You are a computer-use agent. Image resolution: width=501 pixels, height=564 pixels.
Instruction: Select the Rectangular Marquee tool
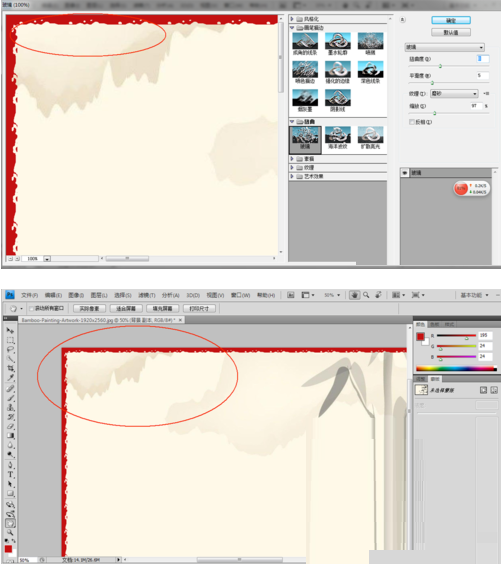tap(10, 340)
